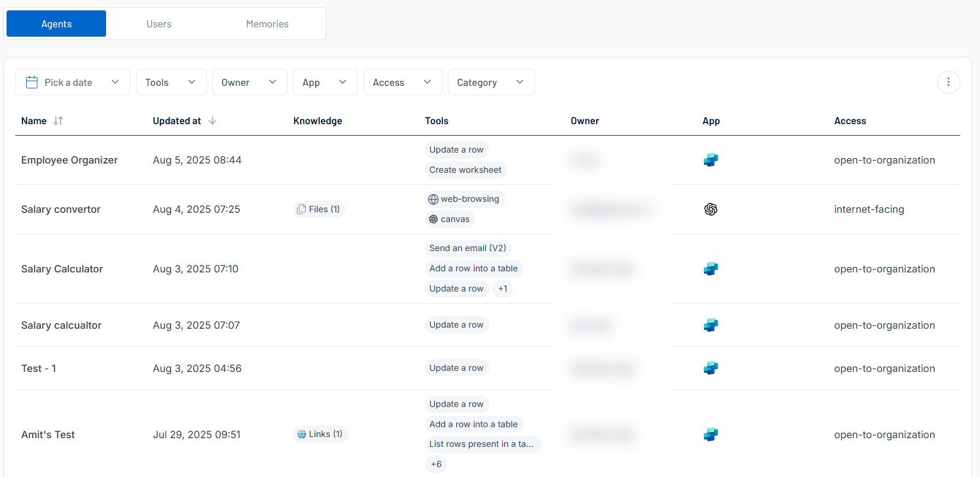Click the app icon in Test - 1 row

(710, 369)
